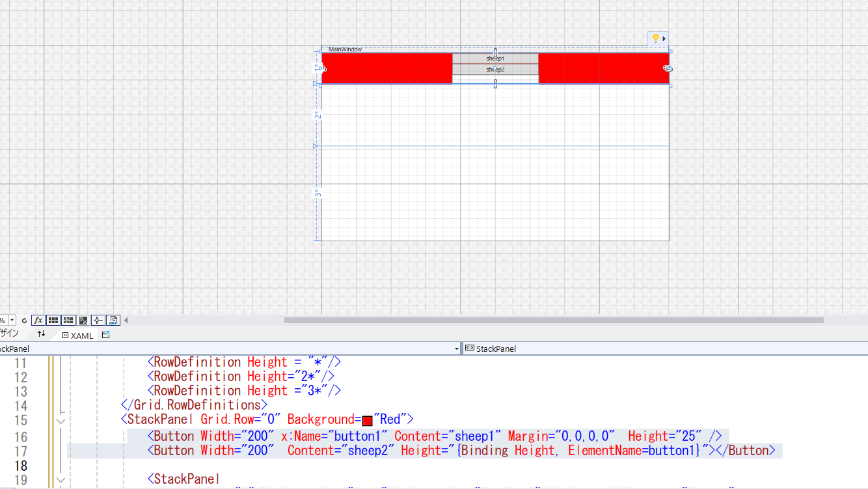Expand the arrow beside the lightbulb
Image resolution: width=868 pixels, height=489 pixels.
(x=664, y=38)
